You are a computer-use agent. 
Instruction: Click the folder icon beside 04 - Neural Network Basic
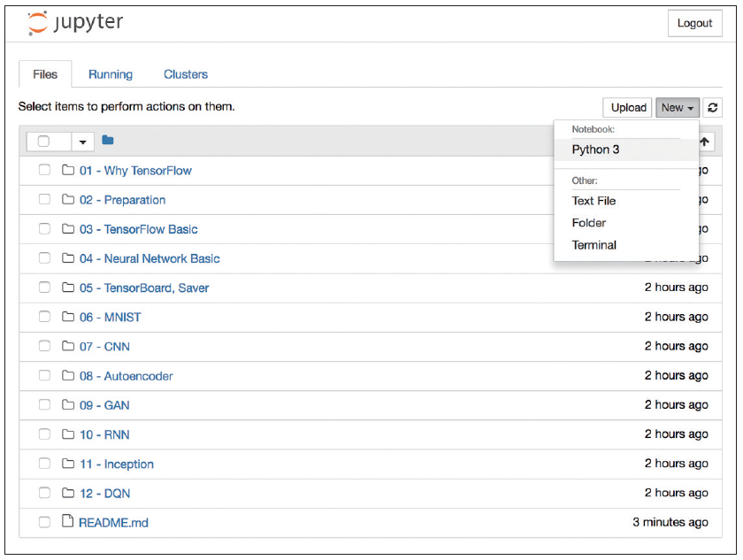click(68, 257)
